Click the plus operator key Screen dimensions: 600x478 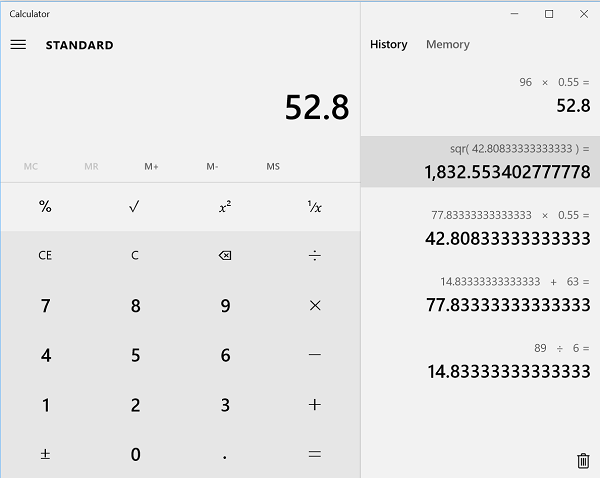click(315, 405)
